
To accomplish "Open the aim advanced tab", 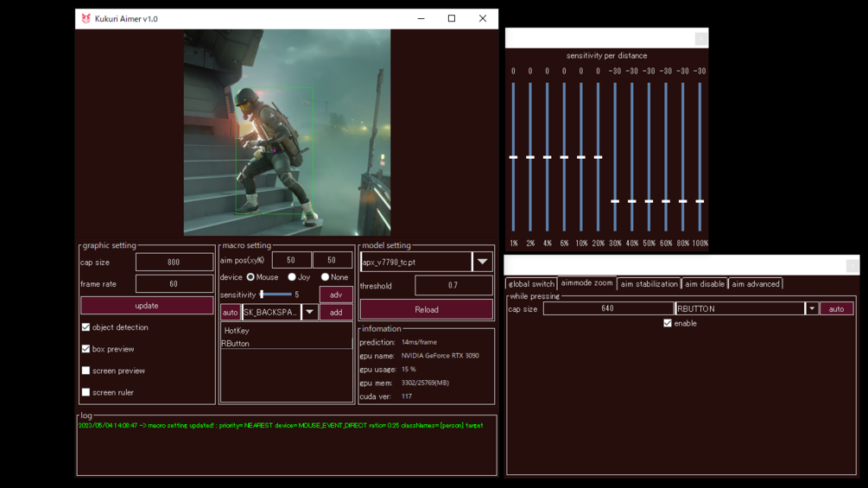I will (x=756, y=284).
